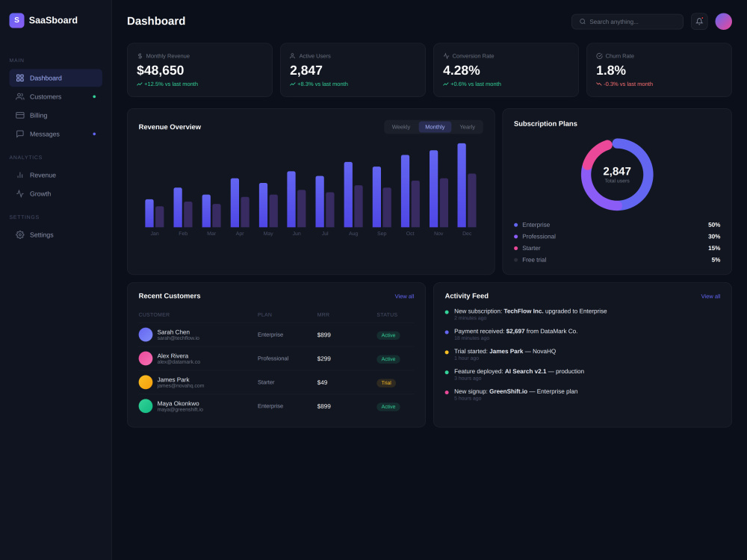This screenshot has height=560, width=747.
Task: Switch the chart to Weekly
Action: [x=400, y=127]
